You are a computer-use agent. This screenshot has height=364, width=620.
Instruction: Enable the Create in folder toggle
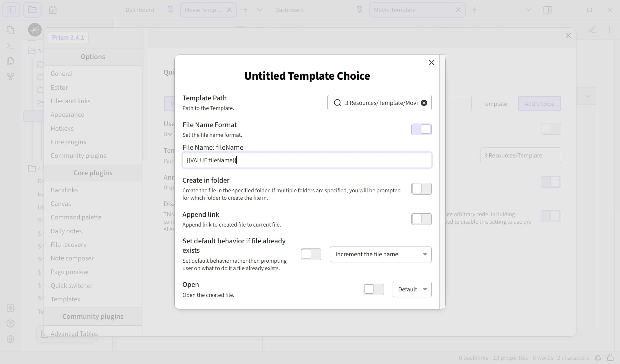click(421, 189)
